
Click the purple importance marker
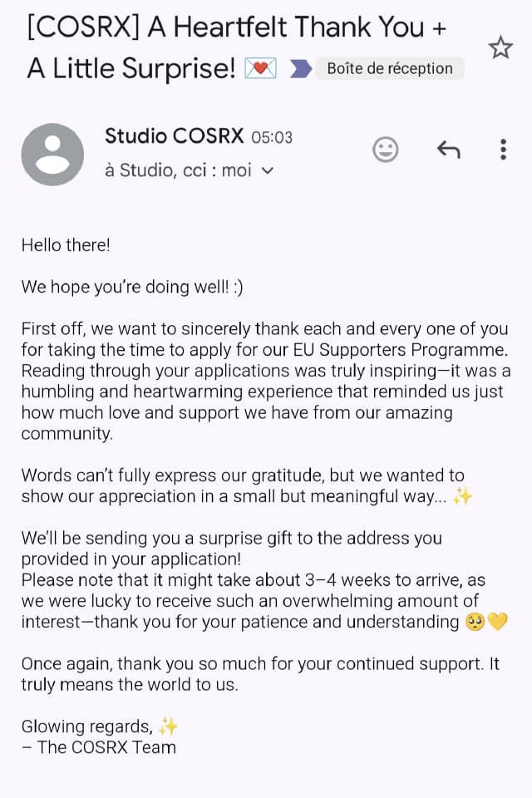300,69
